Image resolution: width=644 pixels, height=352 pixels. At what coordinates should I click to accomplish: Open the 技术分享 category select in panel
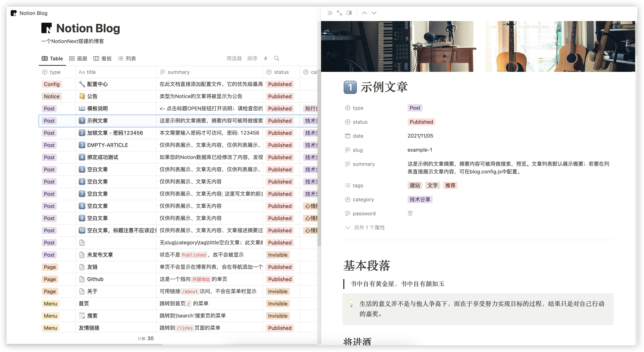(420, 199)
